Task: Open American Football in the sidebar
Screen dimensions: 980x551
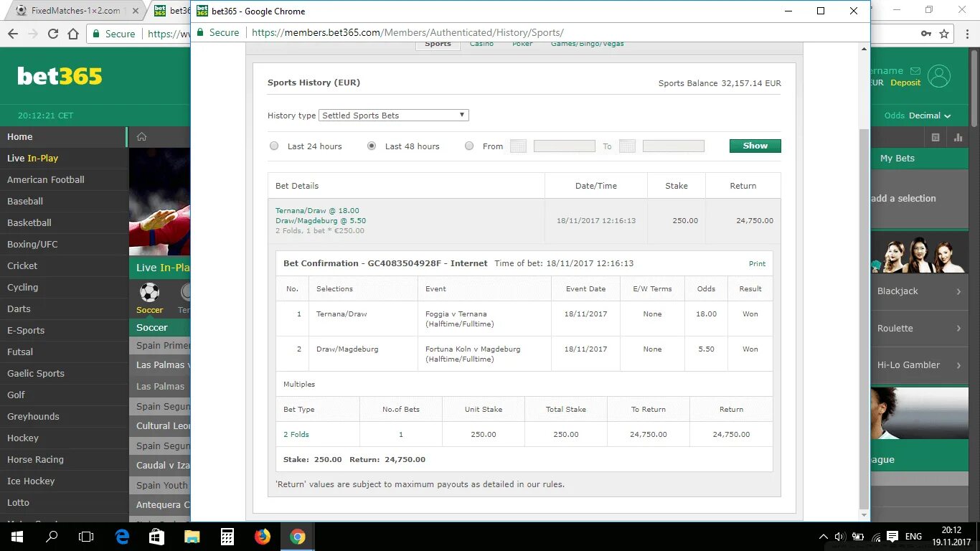Action: (64, 180)
